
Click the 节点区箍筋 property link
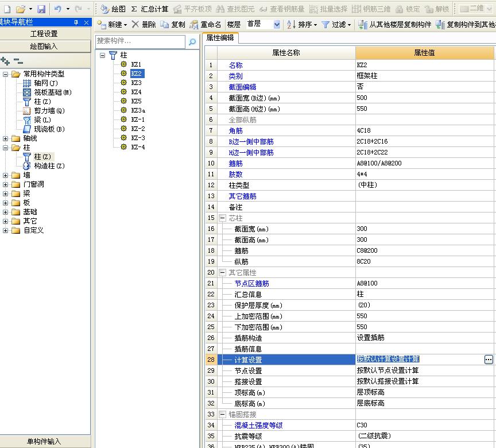(252, 284)
